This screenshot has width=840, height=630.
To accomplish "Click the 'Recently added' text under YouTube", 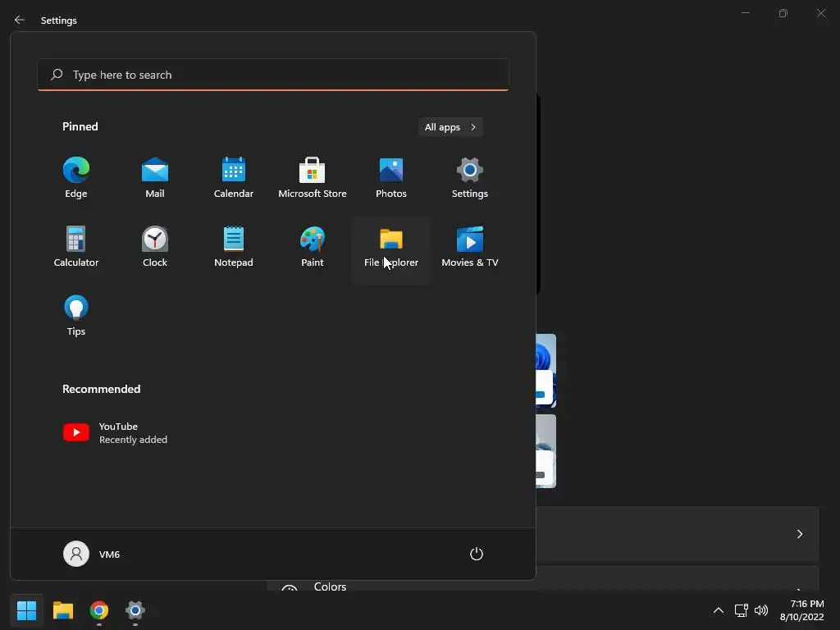I will pyautogui.click(x=134, y=440).
